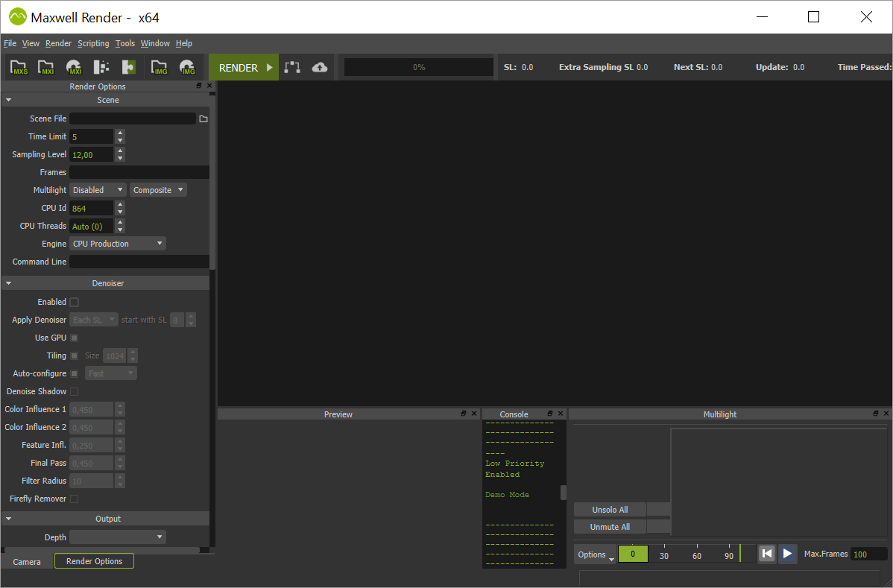Activate the region render tool

292,67
